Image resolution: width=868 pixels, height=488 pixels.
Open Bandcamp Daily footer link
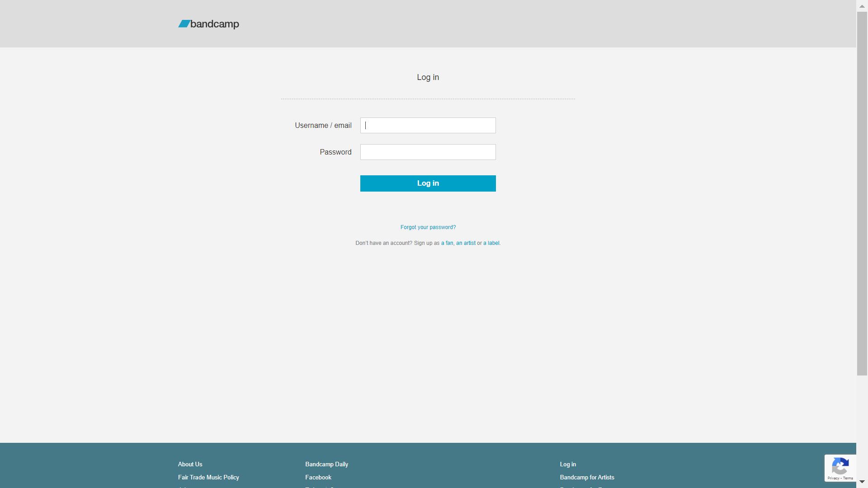click(x=326, y=464)
